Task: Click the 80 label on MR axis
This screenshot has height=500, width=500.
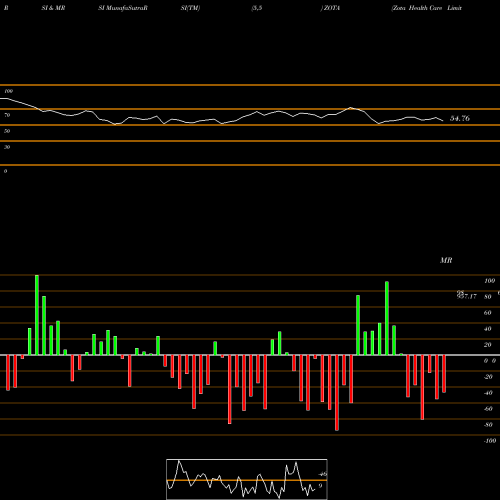Action: pyautogui.click(x=488, y=297)
